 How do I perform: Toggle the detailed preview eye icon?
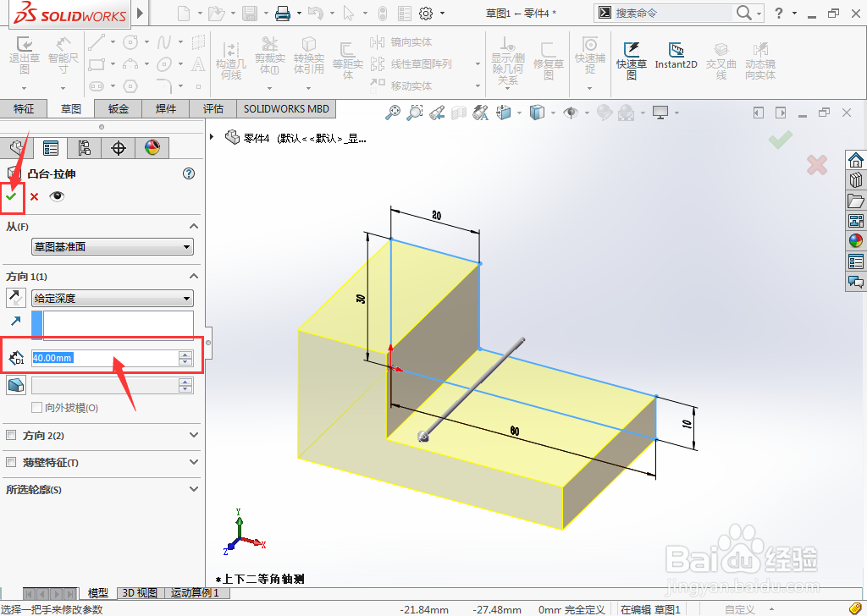(57, 196)
